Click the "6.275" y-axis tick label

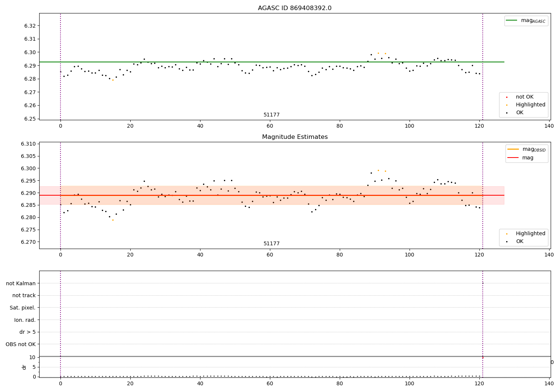click(28, 230)
